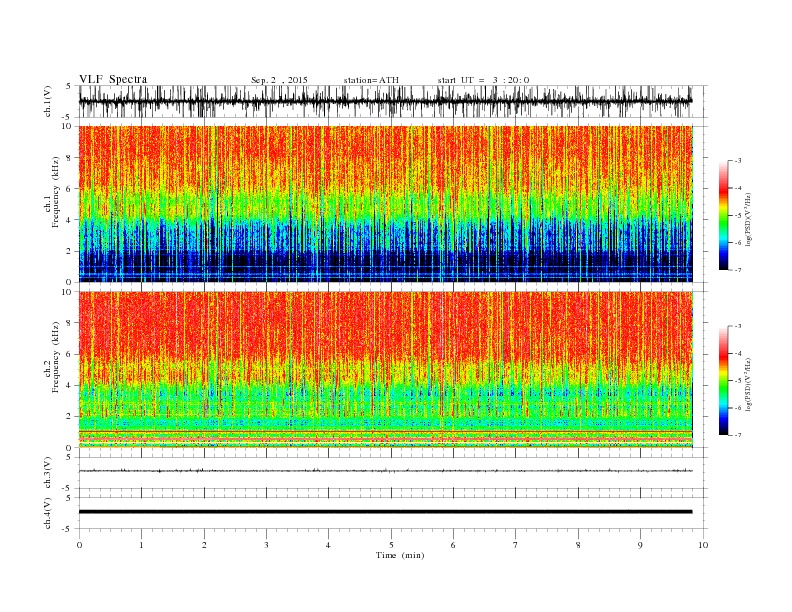
Task: Click time axis tick label "9"
Action: 640,545
